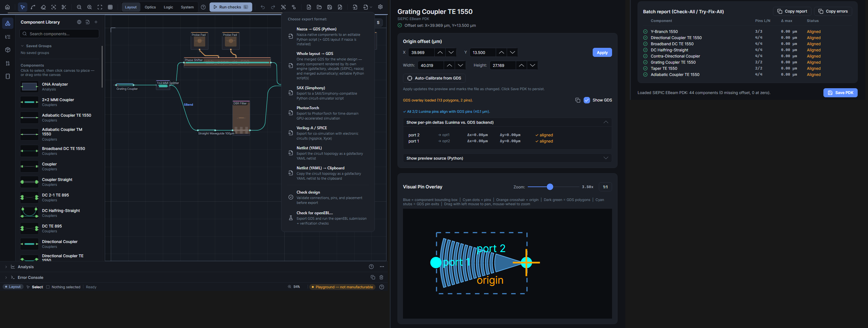Copy the batch report

coord(792,11)
